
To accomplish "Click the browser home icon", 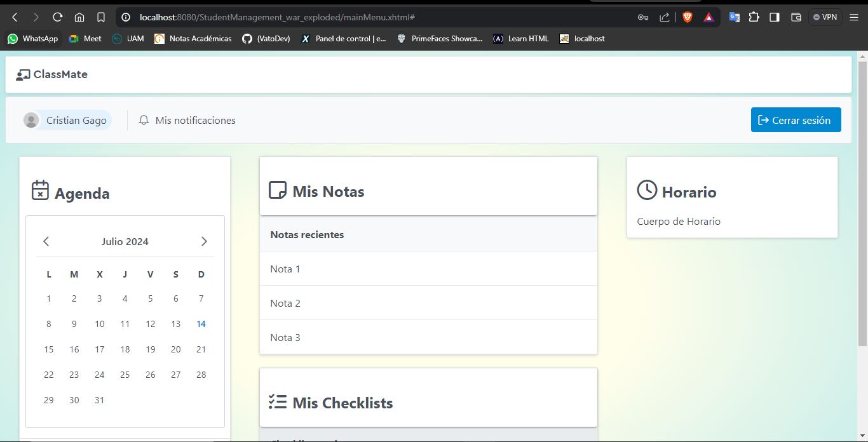I will 79,17.
